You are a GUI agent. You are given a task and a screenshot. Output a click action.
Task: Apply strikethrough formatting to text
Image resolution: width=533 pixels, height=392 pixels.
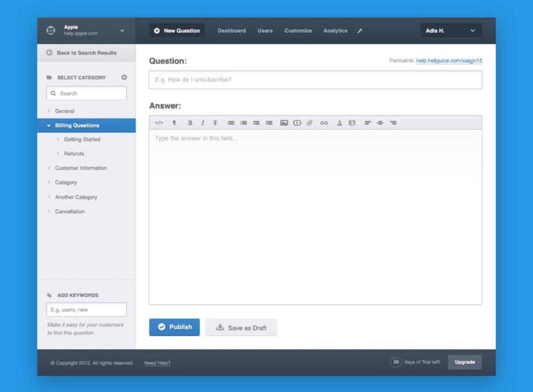(x=215, y=123)
